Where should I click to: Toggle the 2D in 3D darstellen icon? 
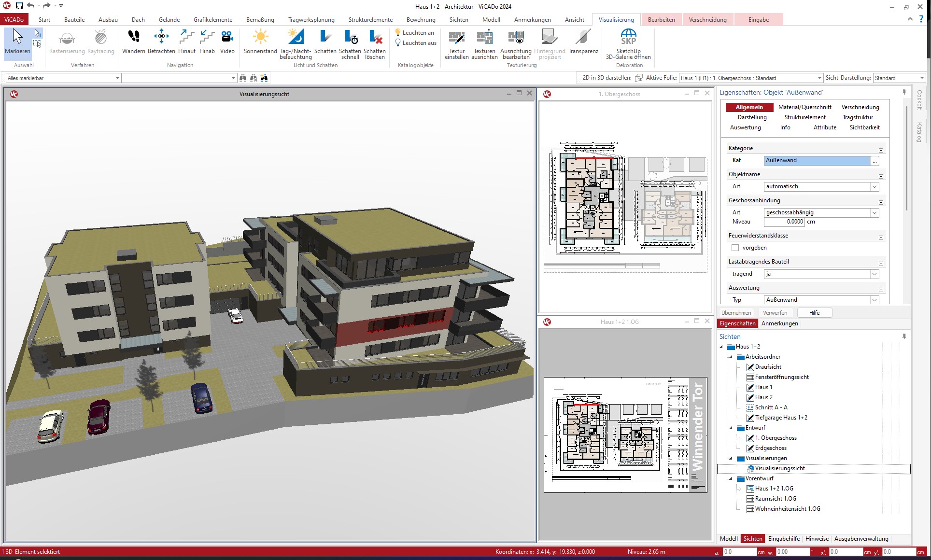click(639, 78)
